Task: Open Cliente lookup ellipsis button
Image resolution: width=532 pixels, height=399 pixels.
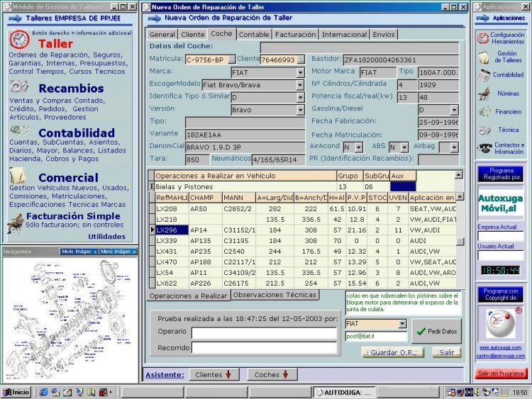Action: (301, 60)
